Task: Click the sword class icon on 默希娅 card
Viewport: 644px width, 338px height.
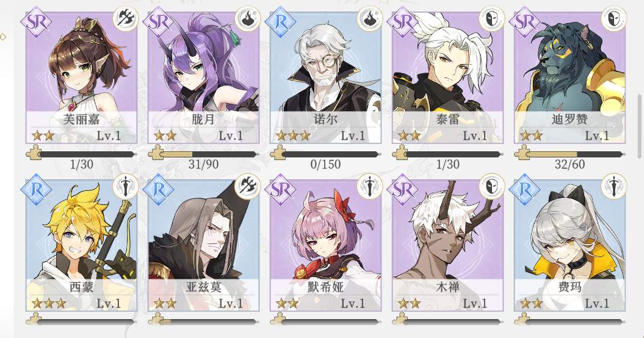Action: (x=369, y=186)
